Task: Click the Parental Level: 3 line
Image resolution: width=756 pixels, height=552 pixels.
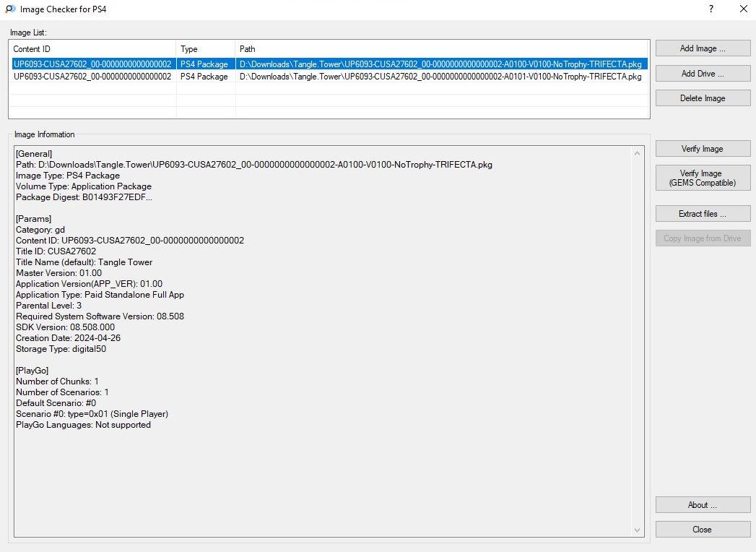Action: [48, 306]
